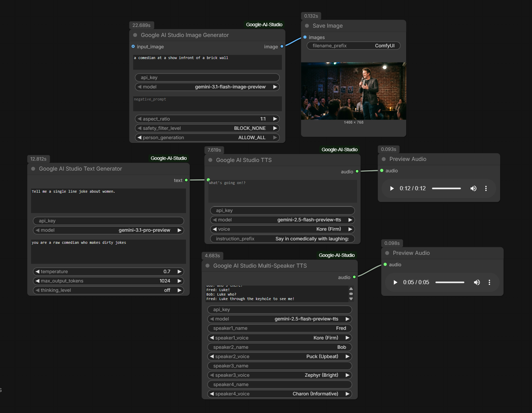Collapse the upper Preview Audio node dot
Screen dimensions: 532x413
point(384,159)
